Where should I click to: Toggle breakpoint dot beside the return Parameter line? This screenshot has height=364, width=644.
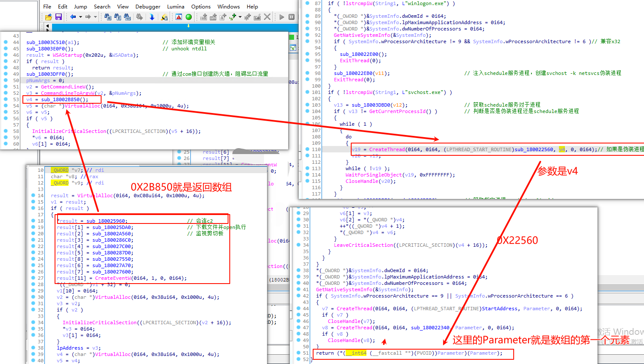click(x=299, y=353)
